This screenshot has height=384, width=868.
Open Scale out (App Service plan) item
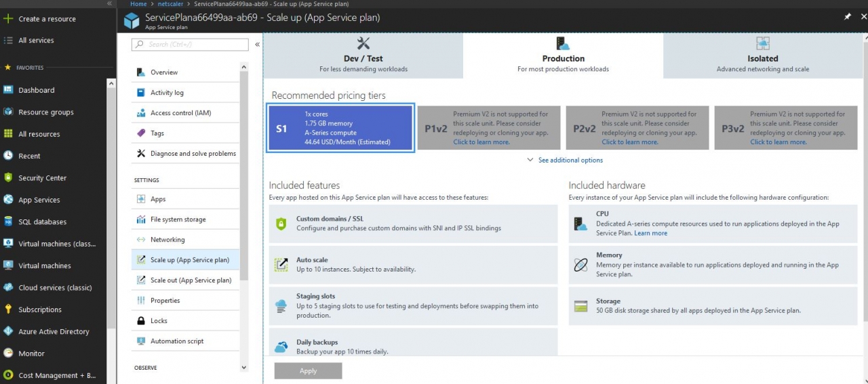(x=185, y=280)
